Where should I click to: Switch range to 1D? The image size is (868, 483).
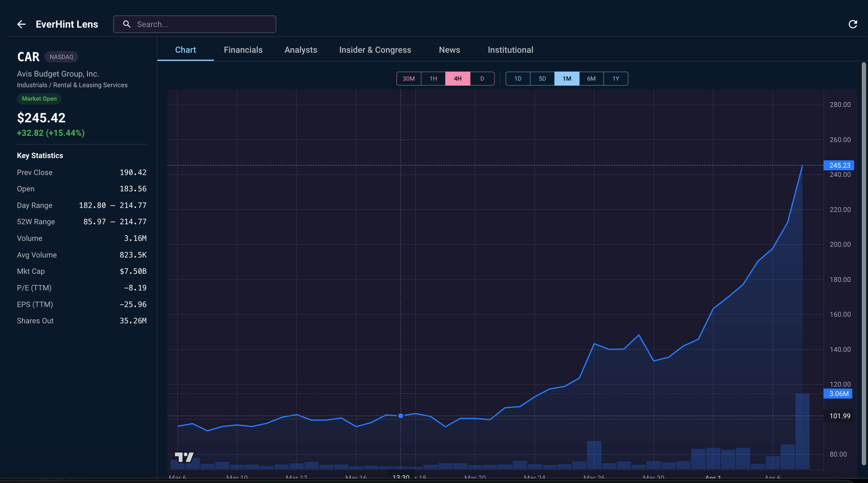tap(518, 79)
